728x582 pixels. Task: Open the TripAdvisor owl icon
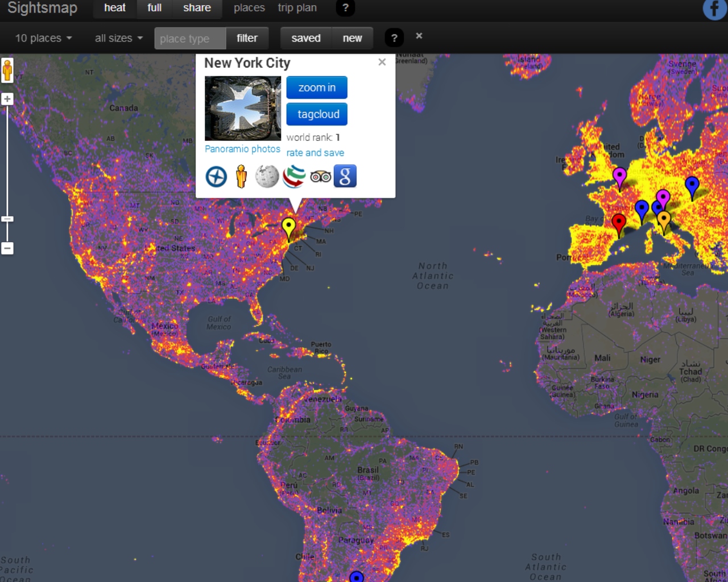(x=321, y=177)
